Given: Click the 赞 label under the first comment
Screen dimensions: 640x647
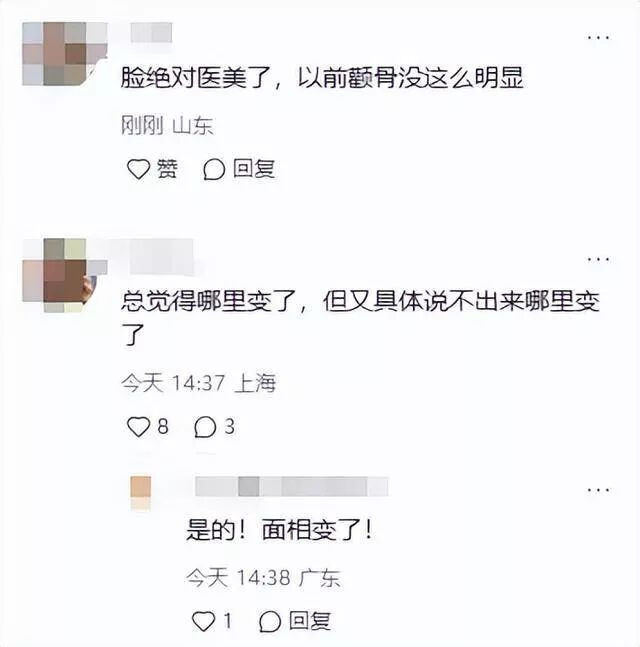Looking at the screenshot, I should (x=167, y=169).
